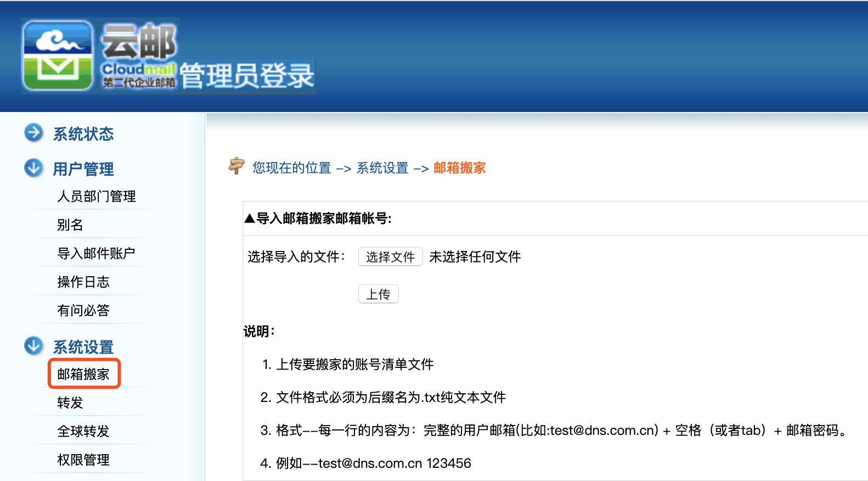Open the 系统设置 menu heading
Image resolution: width=868 pixels, height=481 pixels.
(83, 347)
